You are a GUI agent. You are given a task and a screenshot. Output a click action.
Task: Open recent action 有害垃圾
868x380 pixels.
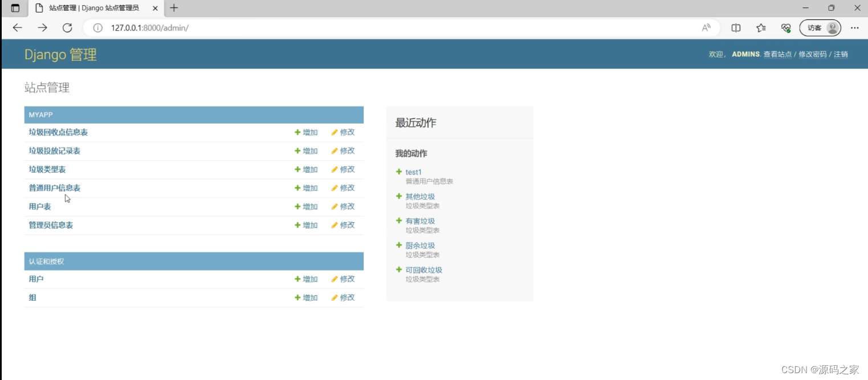tap(420, 221)
